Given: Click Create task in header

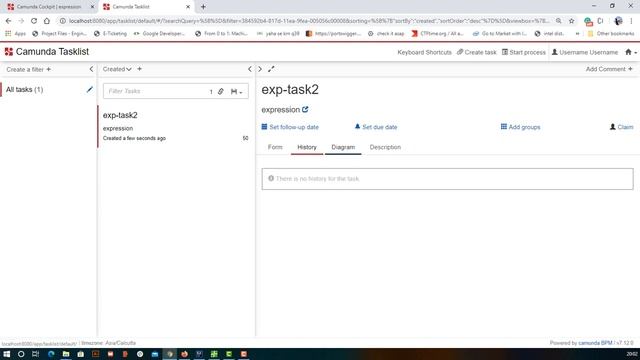Looking at the screenshot, I should pyautogui.click(x=476, y=52).
